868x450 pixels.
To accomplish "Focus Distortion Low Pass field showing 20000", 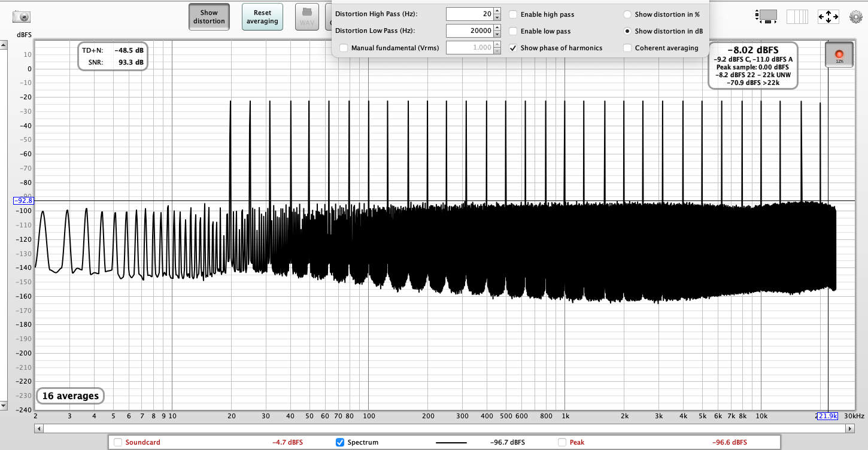I will coord(470,31).
